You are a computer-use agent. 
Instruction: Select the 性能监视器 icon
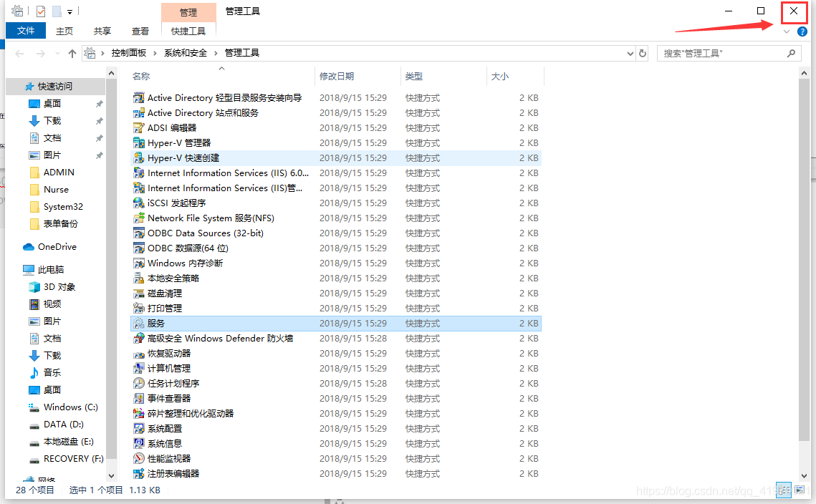tap(138, 459)
